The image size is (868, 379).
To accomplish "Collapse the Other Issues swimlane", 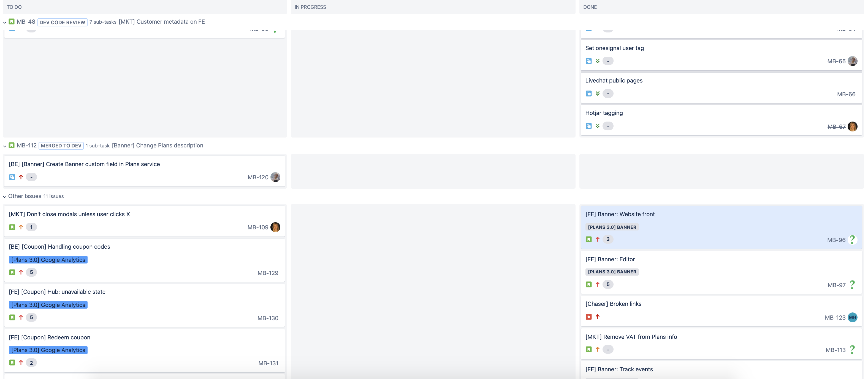I will point(4,197).
